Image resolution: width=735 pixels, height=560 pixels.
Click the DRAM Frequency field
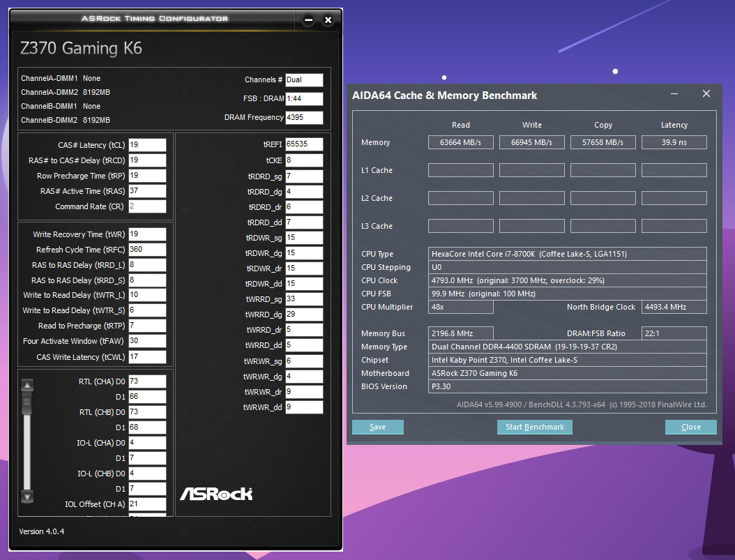pyautogui.click(x=304, y=117)
